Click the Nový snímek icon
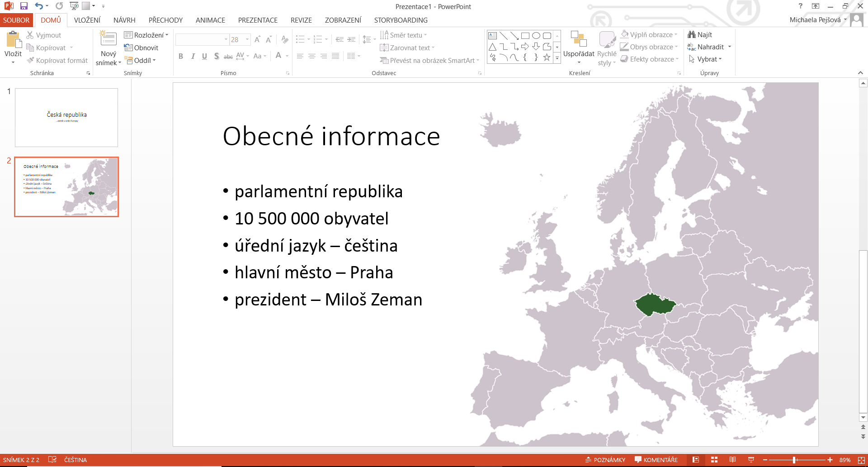 click(x=108, y=39)
